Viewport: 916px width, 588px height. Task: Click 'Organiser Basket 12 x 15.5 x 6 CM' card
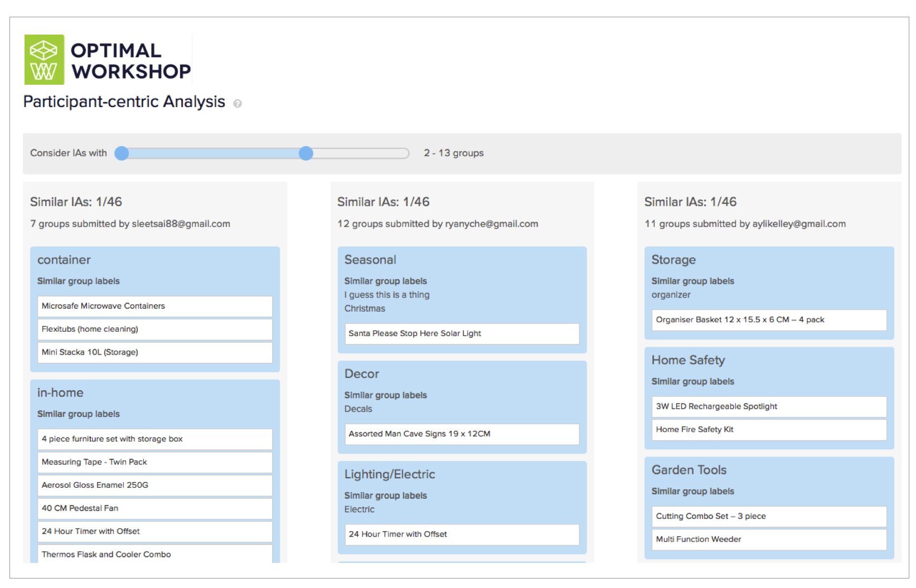coord(769,320)
